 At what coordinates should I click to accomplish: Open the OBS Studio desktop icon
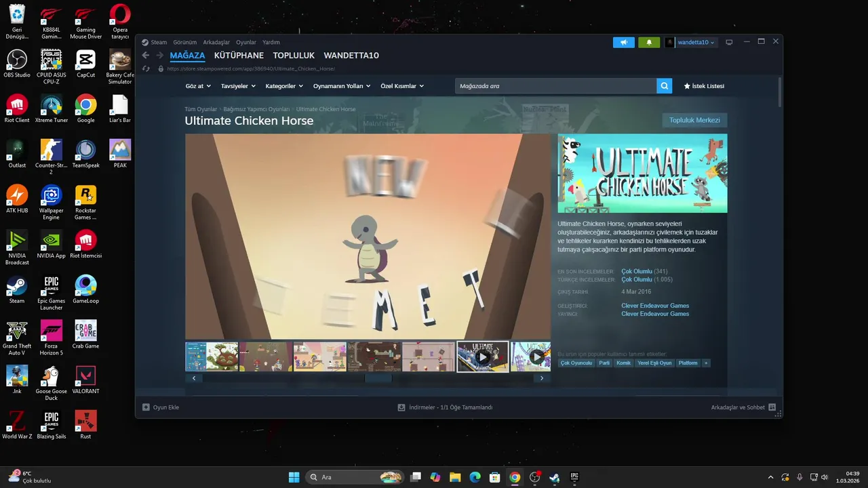(x=17, y=64)
